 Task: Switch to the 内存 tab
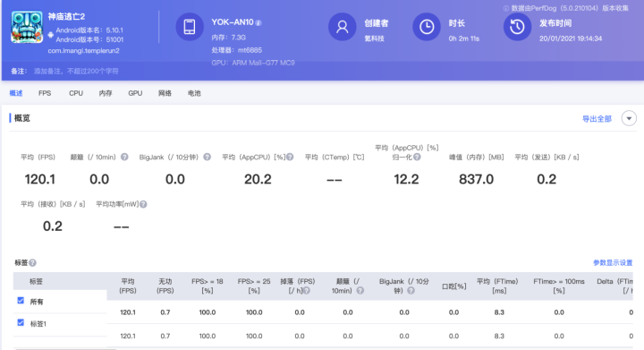(x=106, y=93)
